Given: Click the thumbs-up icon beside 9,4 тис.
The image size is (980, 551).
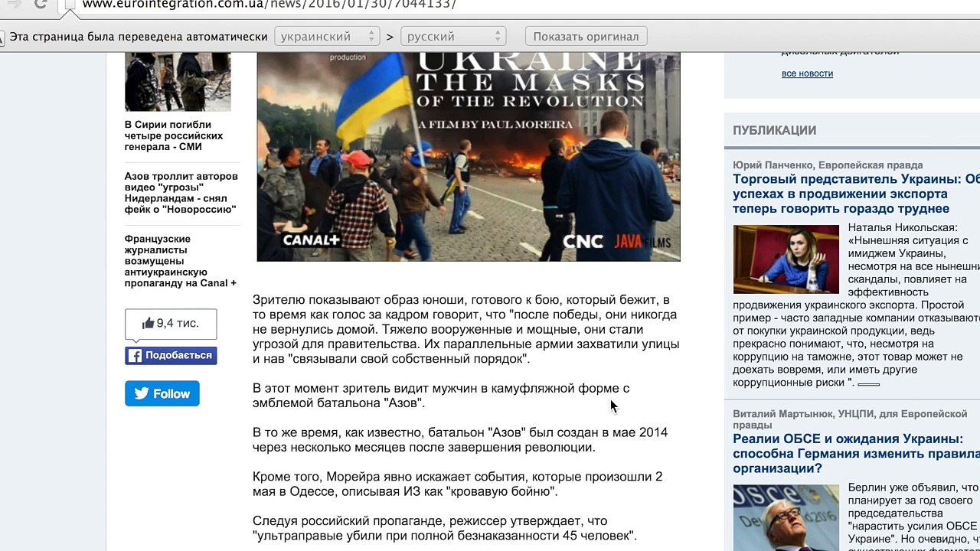Looking at the screenshot, I should pos(149,323).
